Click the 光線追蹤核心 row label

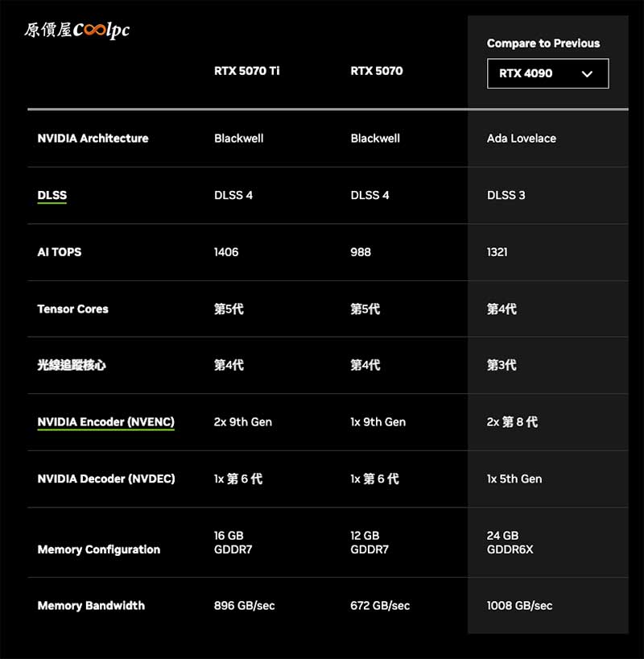pyautogui.click(x=72, y=365)
